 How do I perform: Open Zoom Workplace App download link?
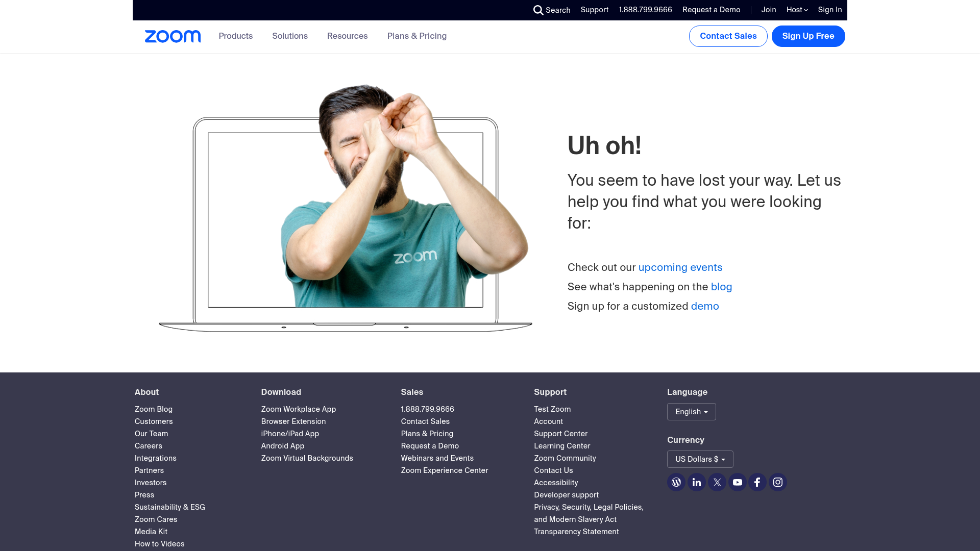(299, 409)
